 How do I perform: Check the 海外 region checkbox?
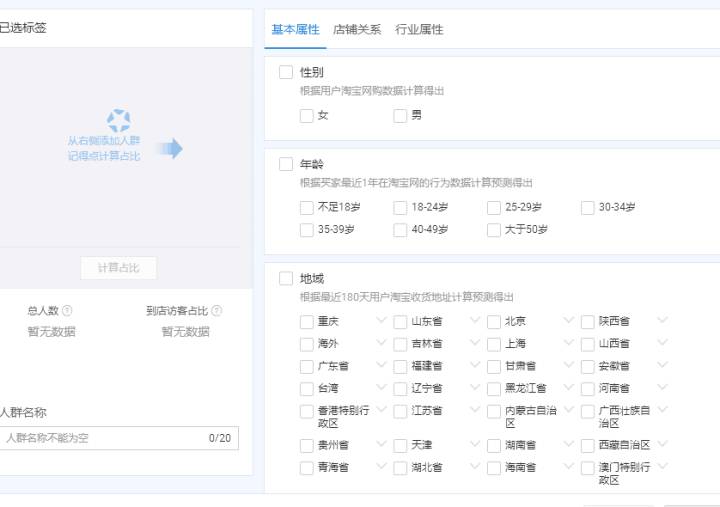coord(307,344)
